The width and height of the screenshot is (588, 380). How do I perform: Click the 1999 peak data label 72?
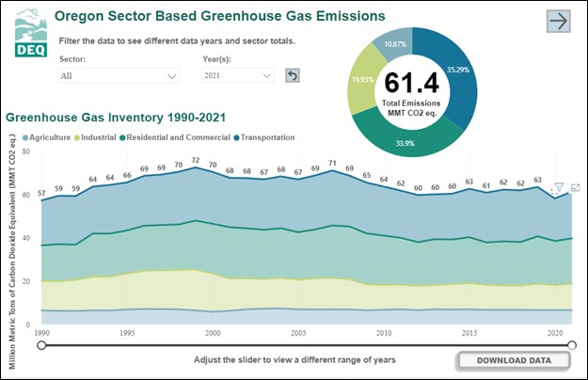click(195, 161)
